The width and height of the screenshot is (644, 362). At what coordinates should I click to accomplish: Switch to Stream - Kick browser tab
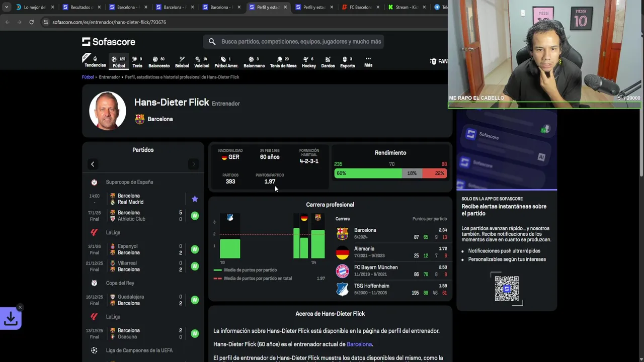coord(407,8)
